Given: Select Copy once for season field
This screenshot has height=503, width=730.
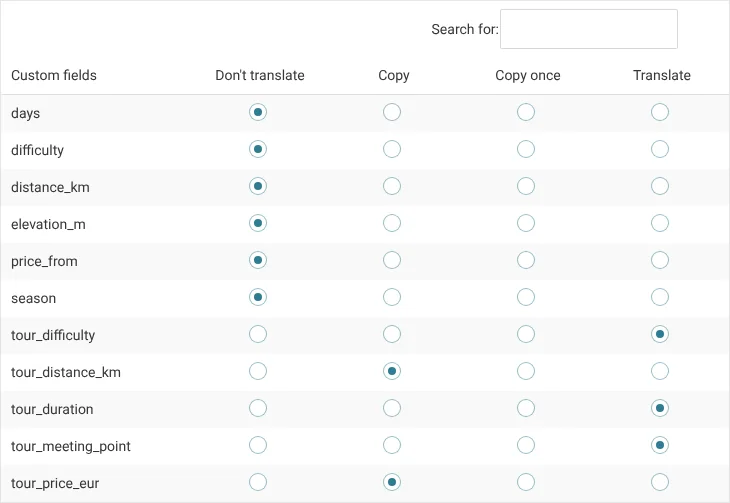Looking at the screenshot, I should pos(526,297).
